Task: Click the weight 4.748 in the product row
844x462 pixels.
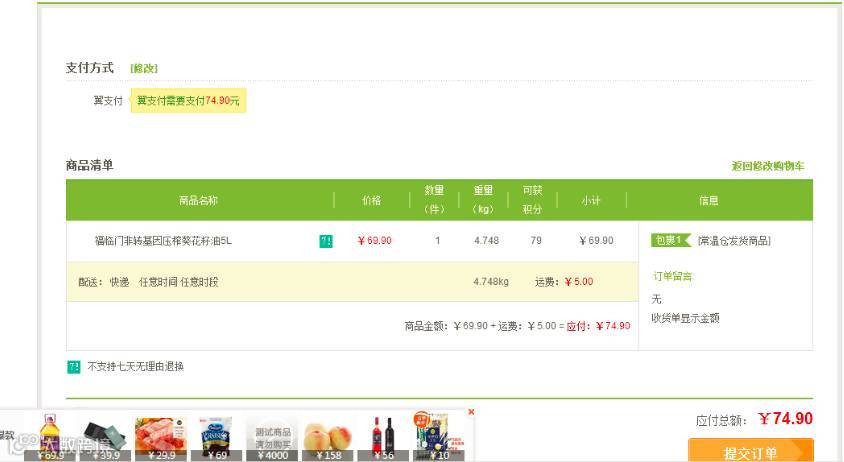Action: coord(487,241)
